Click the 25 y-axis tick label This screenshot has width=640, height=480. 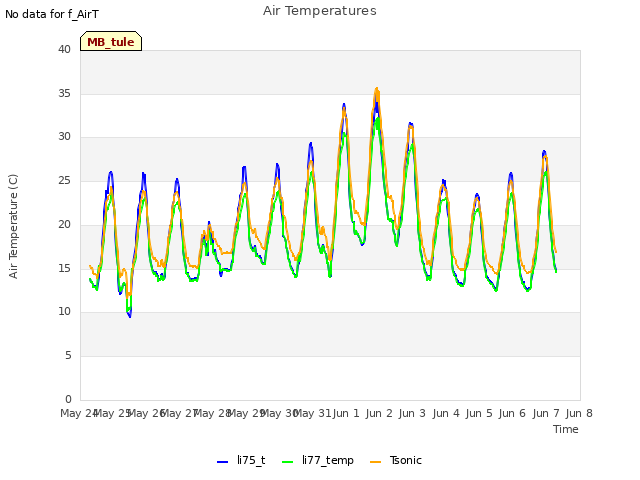pos(64,180)
